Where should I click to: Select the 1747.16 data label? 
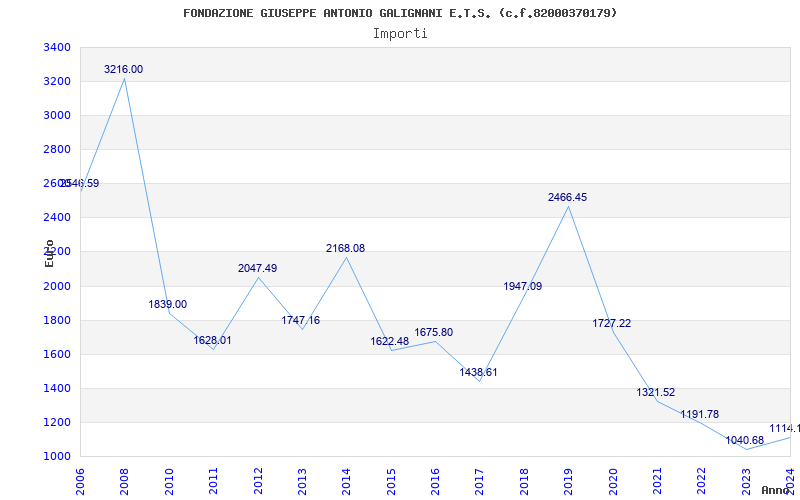coord(301,320)
